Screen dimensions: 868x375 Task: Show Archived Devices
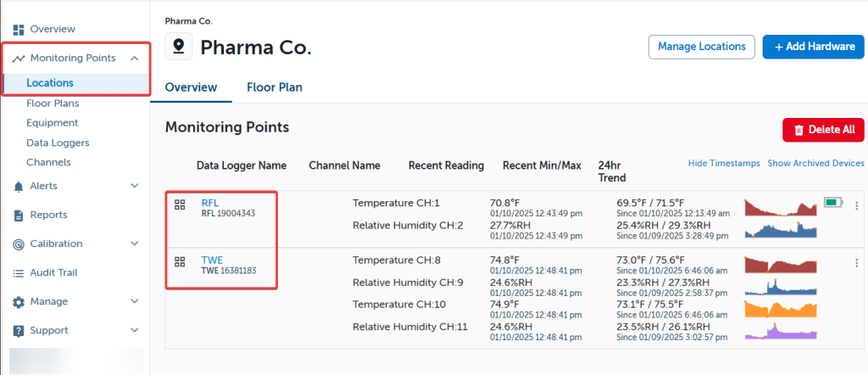815,163
